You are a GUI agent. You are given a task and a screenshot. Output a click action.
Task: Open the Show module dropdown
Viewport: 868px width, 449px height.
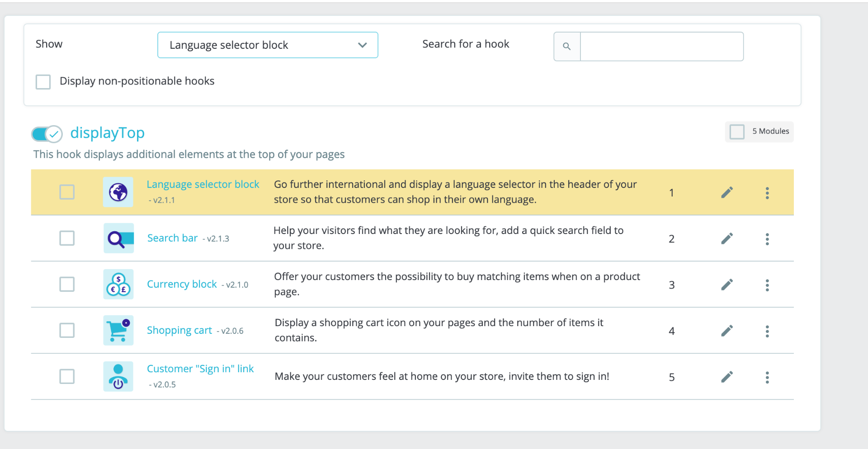coord(268,45)
